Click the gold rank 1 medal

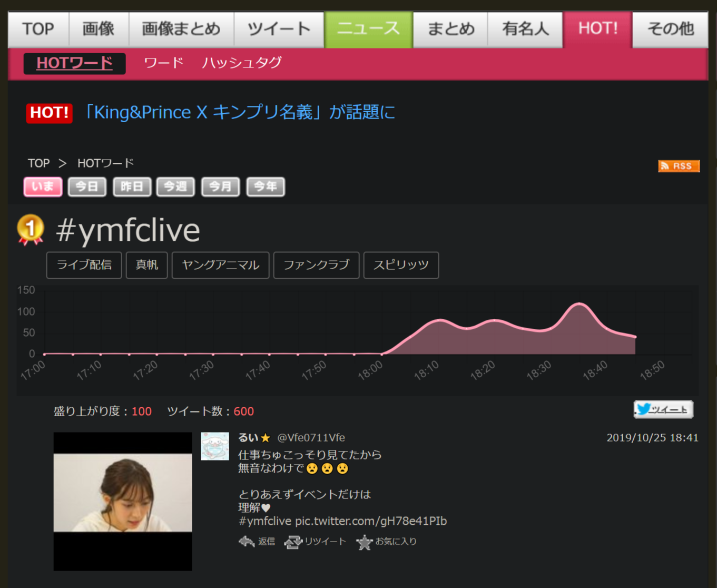pyautogui.click(x=31, y=229)
